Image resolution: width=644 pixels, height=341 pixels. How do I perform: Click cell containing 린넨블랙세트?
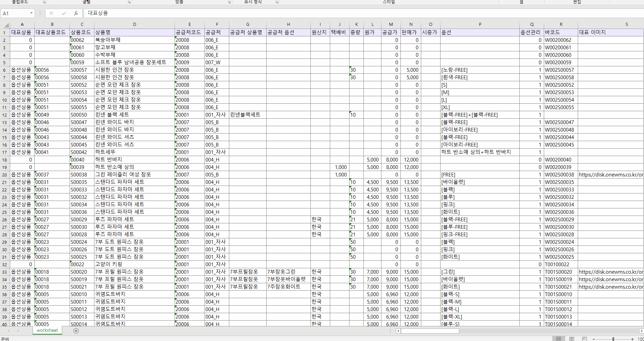pos(248,115)
